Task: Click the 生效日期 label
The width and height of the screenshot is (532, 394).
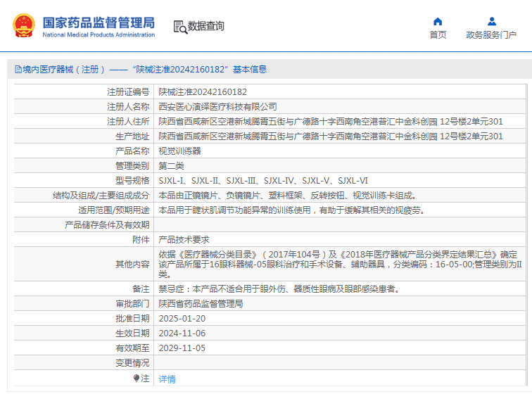Action: click(x=132, y=333)
